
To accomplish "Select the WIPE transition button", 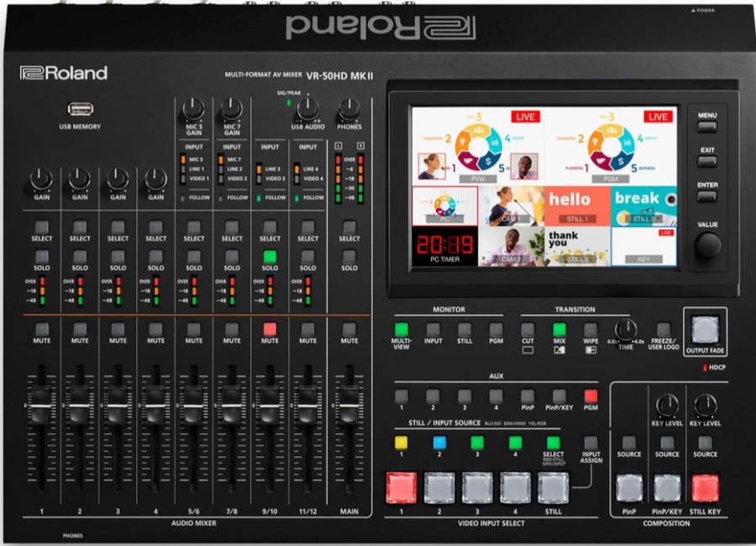I will [591, 329].
